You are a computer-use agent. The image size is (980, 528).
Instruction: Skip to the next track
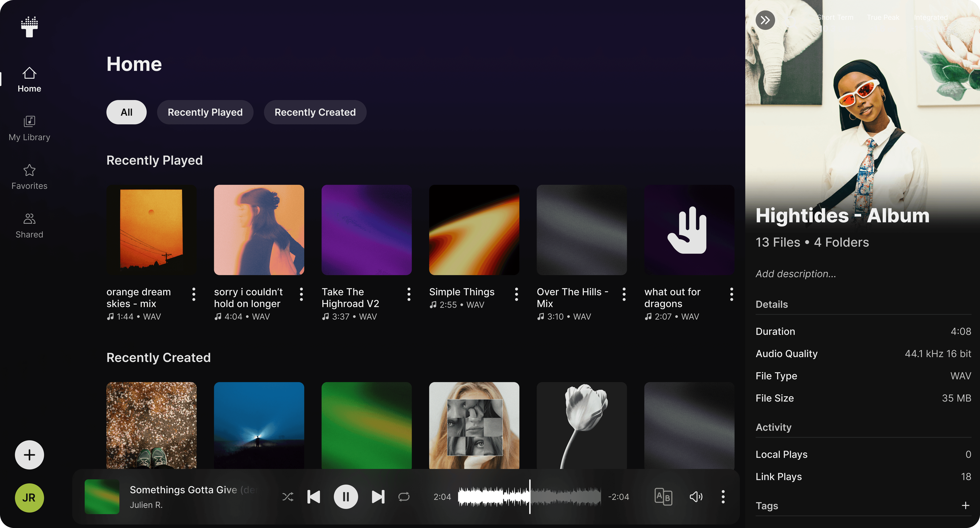[x=378, y=497]
